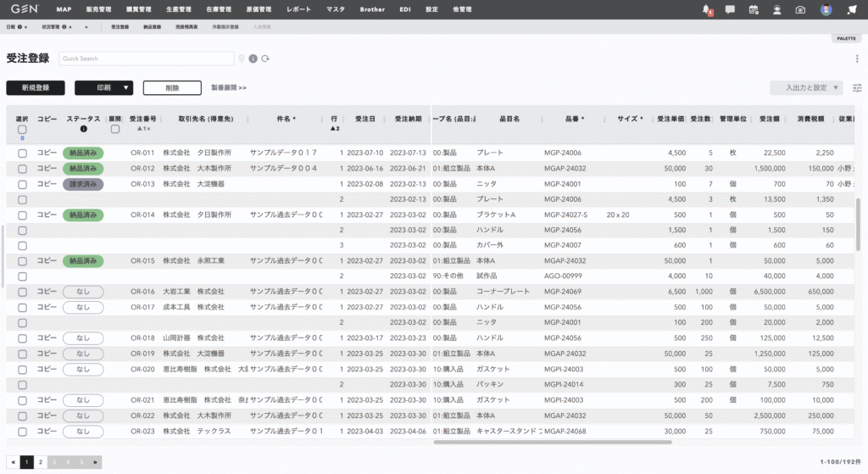The image size is (868, 474).
Task: Select the checkbox for row OR-012
Action: (x=22, y=169)
